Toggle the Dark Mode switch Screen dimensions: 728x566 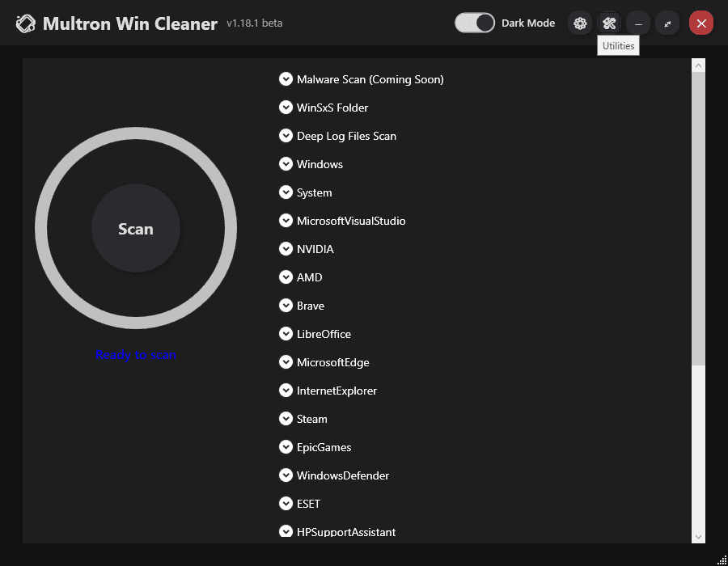(x=475, y=23)
